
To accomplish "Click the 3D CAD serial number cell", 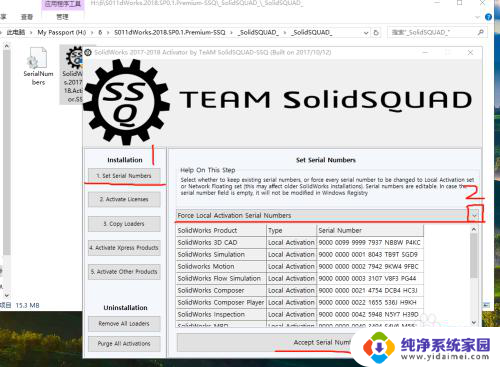I will click(x=370, y=242).
